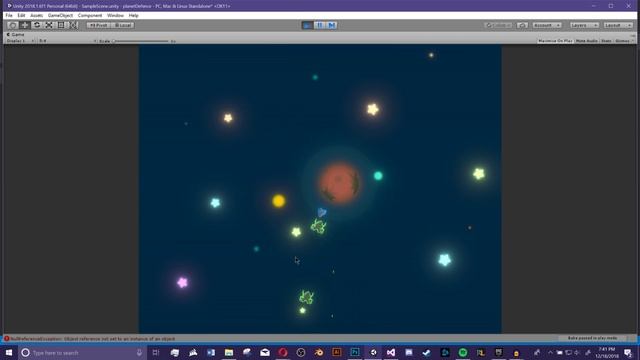Click the yellow sun orb in game
This screenshot has height=360, width=640.
[279, 201]
